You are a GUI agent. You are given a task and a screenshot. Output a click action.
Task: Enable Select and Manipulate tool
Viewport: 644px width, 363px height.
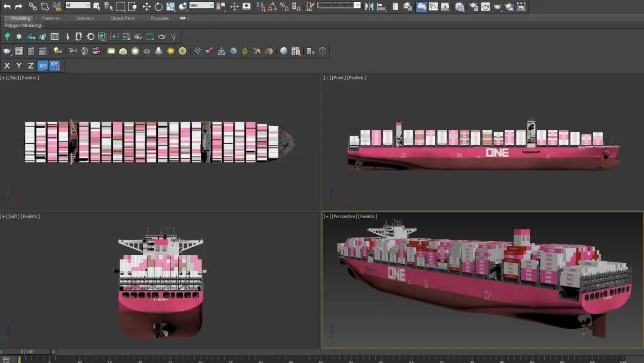click(x=235, y=6)
